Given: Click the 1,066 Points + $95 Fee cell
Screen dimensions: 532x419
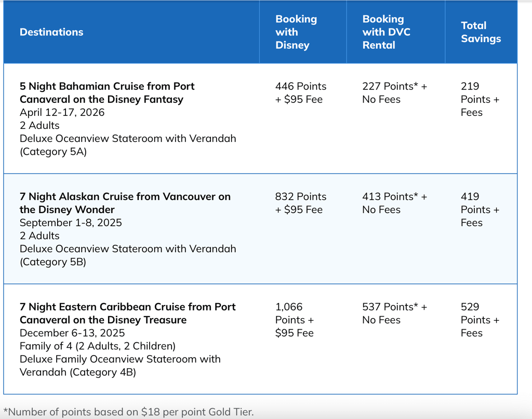Looking at the screenshot, I should point(295,320).
